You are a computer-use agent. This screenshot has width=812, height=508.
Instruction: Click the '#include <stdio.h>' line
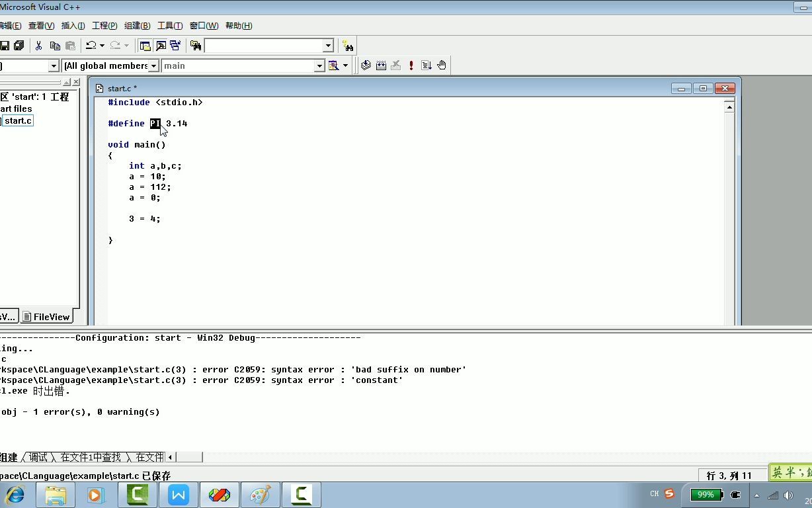(155, 102)
